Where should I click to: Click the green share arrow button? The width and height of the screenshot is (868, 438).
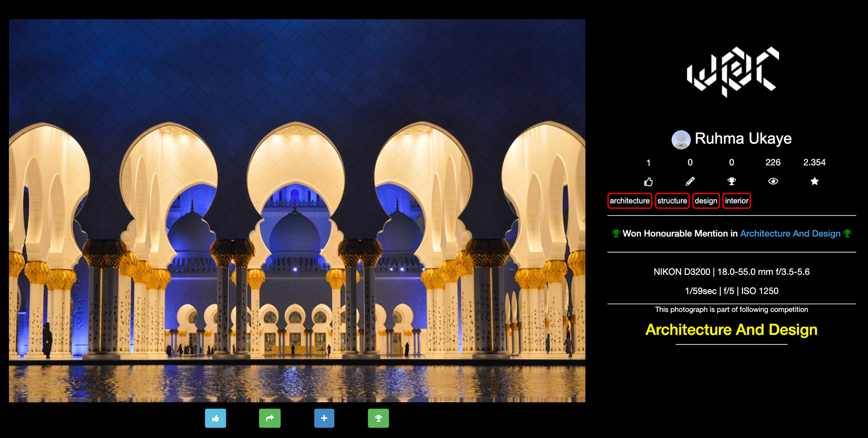(269, 418)
